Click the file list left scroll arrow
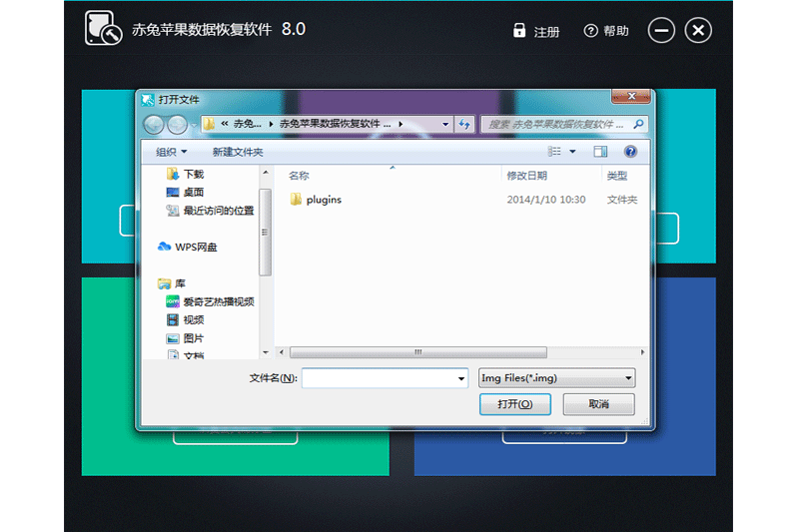This screenshot has height=532, width=799. click(282, 351)
